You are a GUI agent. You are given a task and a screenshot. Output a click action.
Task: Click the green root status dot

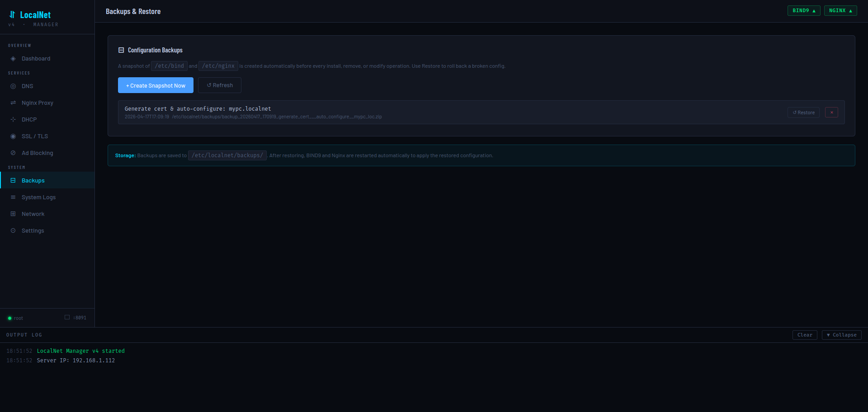(x=9, y=318)
